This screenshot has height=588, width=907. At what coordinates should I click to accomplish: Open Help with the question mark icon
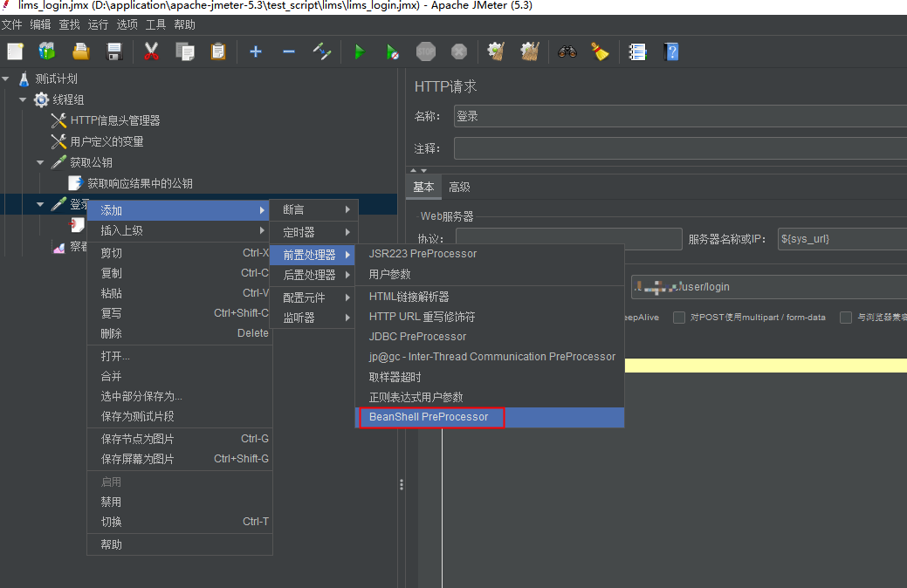coord(671,51)
